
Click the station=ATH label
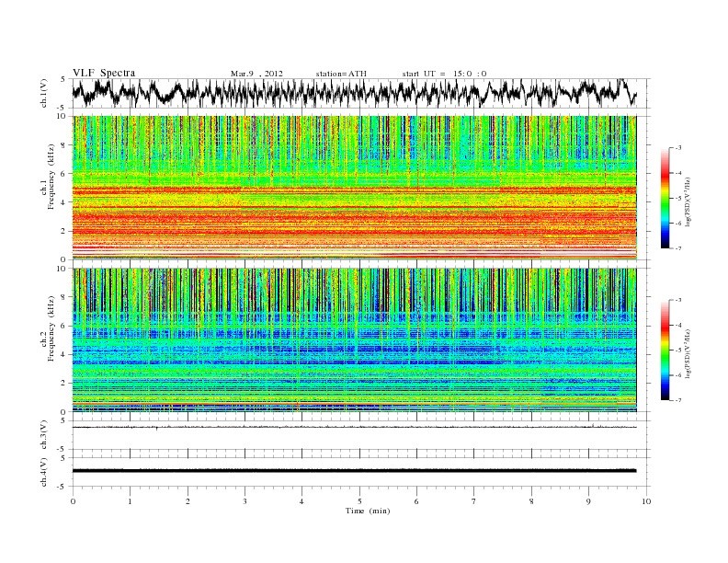[343, 73]
